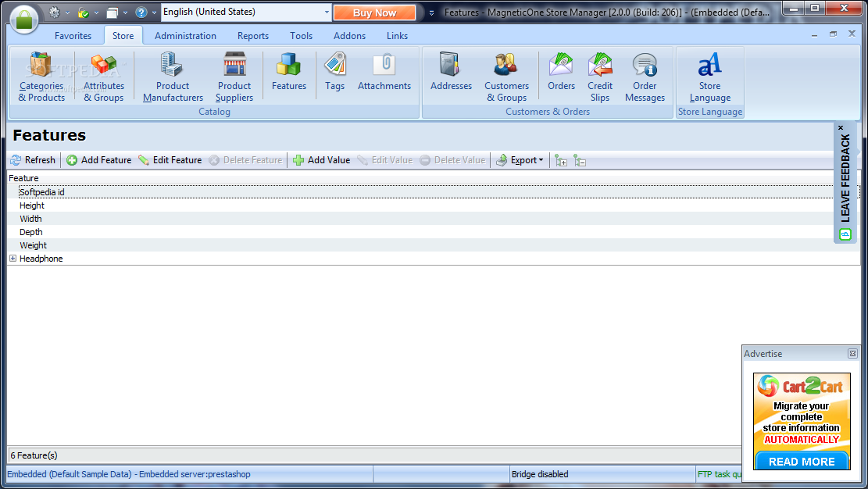Image resolution: width=868 pixels, height=489 pixels.
Task: Click the Refresh toolbar button
Action: (33, 160)
